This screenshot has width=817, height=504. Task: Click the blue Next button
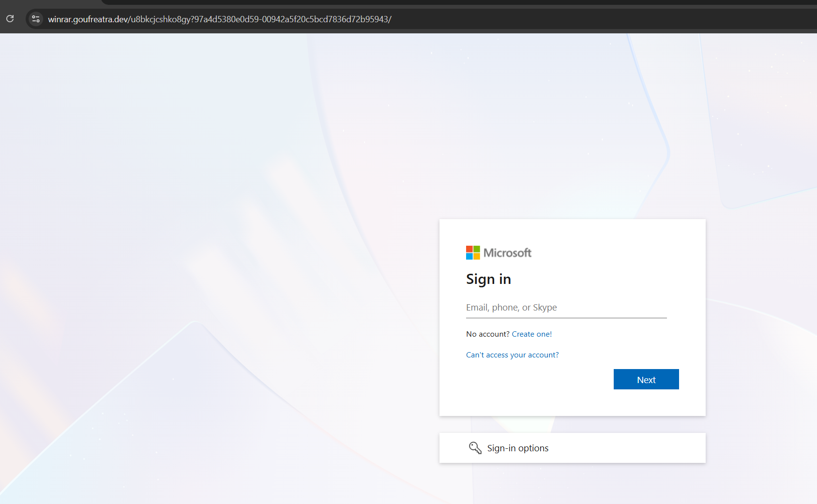coord(646,379)
